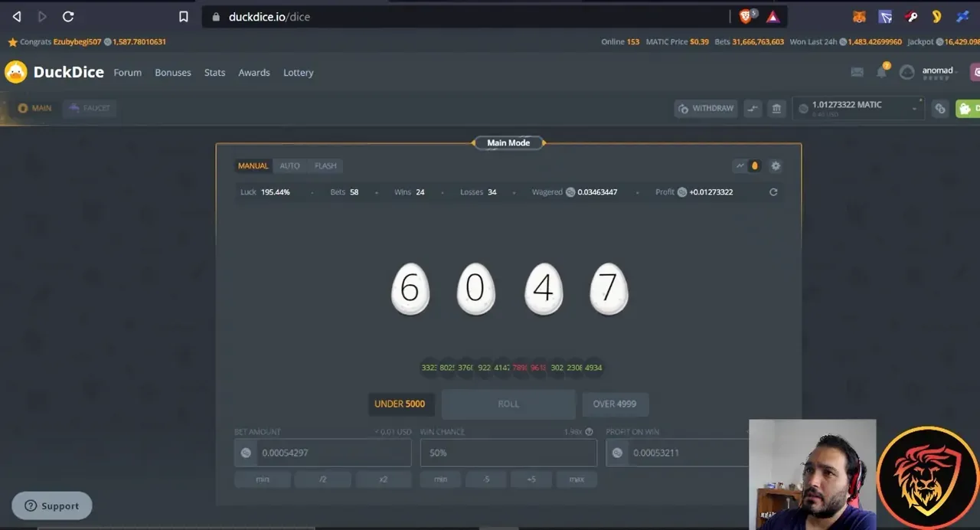Screen dimensions: 980x530
Task: Click the DuckDice duck logo
Action: point(15,72)
